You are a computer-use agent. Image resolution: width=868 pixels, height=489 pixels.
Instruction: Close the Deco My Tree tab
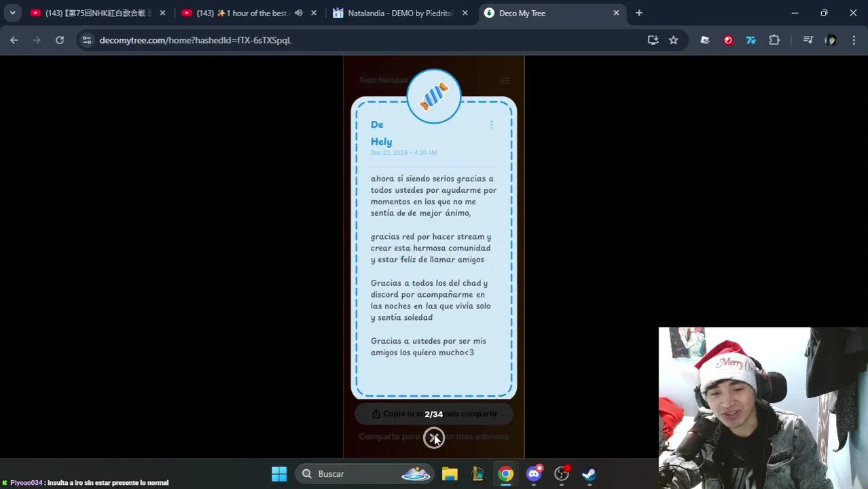point(616,13)
